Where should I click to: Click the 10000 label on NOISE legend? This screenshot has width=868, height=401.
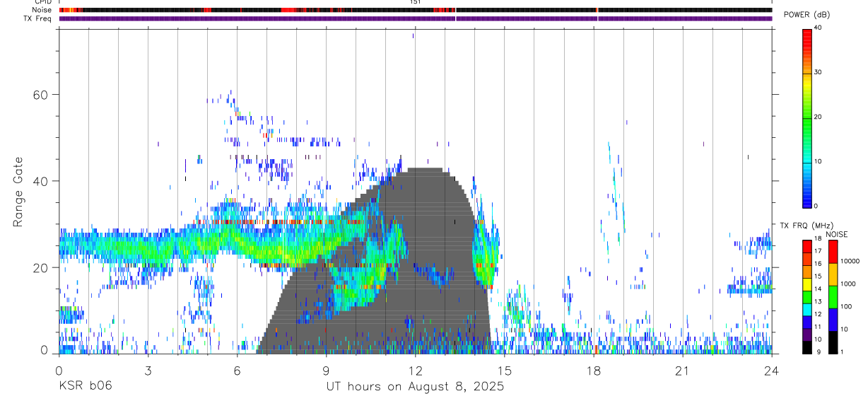pyautogui.click(x=850, y=261)
